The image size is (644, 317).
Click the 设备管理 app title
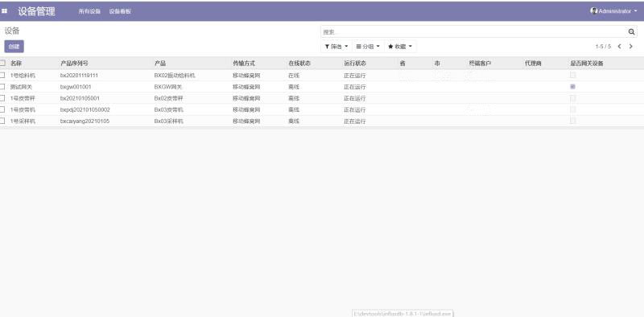click(36, 11)
